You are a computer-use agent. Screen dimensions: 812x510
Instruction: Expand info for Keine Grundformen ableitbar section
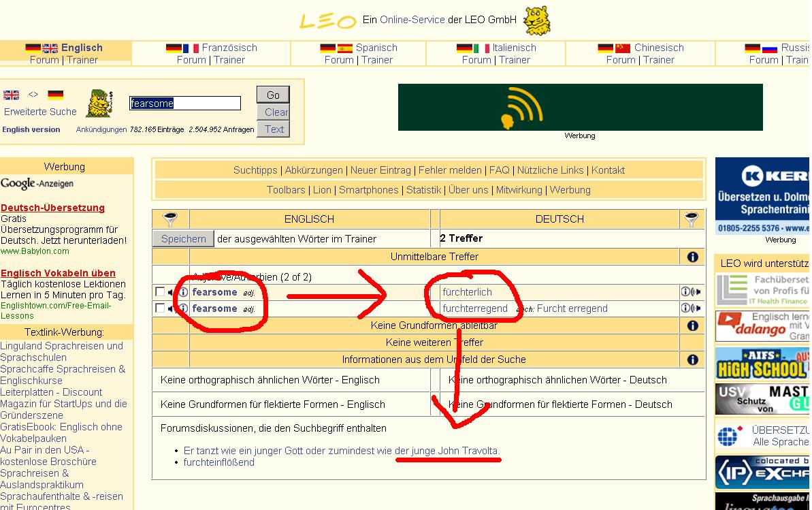click(692, 325)
